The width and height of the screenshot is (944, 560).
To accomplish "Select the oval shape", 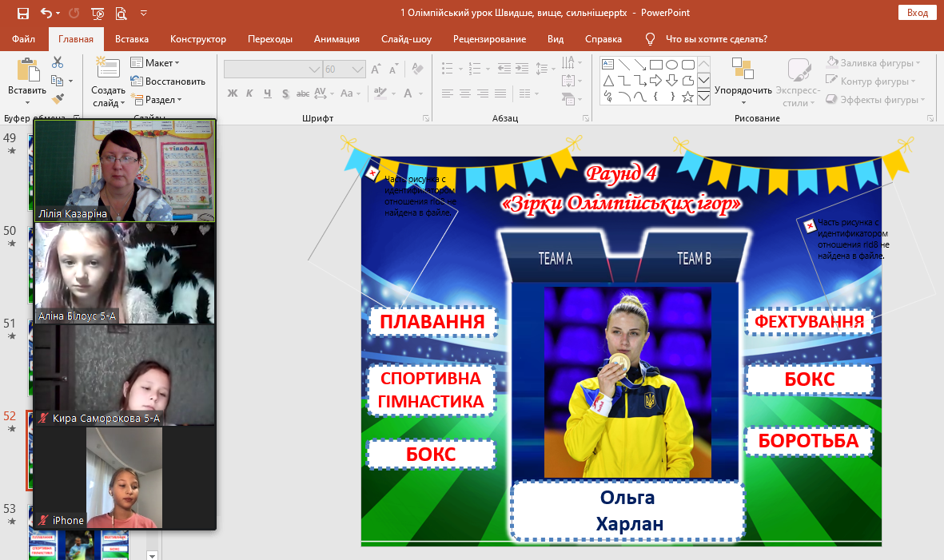I will [672, 65].
